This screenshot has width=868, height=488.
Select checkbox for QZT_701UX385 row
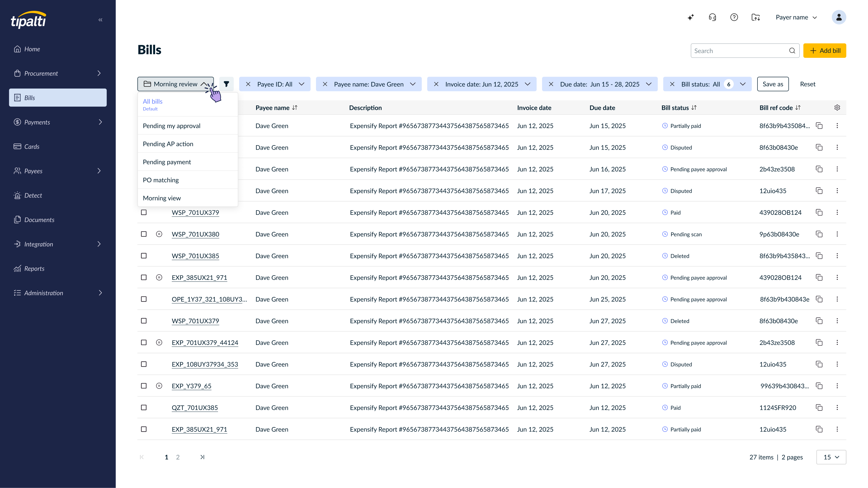tap(144, 408)
